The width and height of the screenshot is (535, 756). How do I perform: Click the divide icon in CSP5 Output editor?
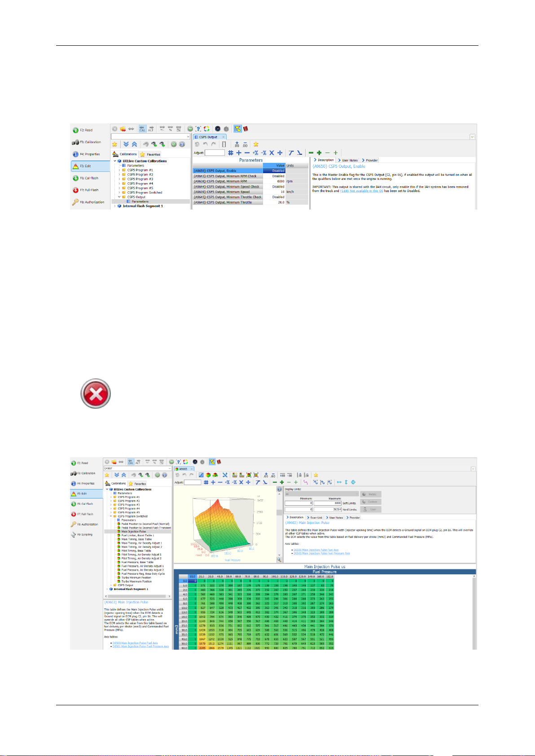(x=280, y=153)
